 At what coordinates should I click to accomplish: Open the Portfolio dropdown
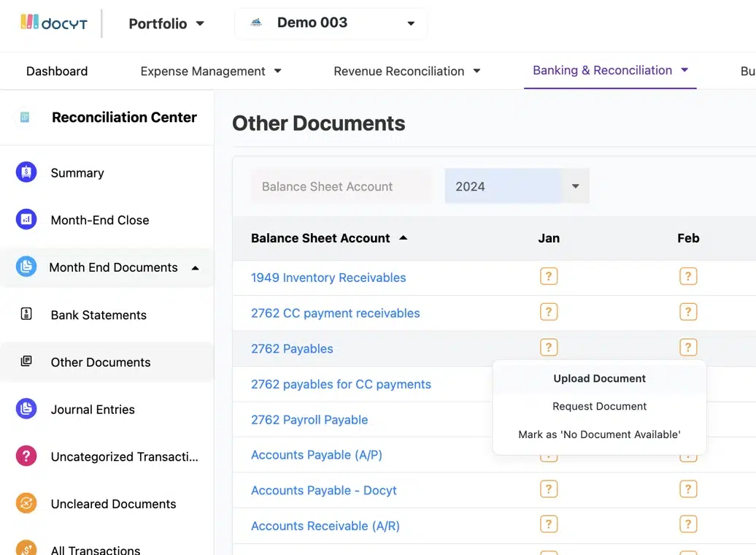click(166, 23)
